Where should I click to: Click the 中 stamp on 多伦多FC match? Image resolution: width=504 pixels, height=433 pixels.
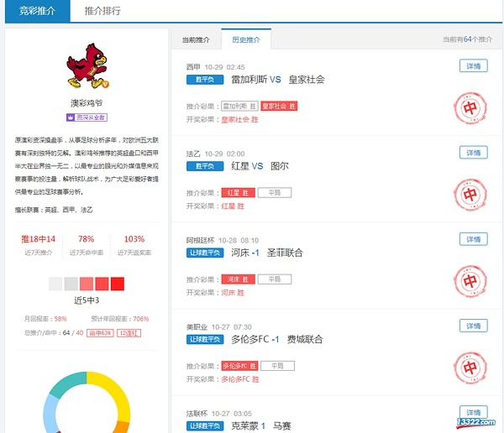(x=470, y=368)
